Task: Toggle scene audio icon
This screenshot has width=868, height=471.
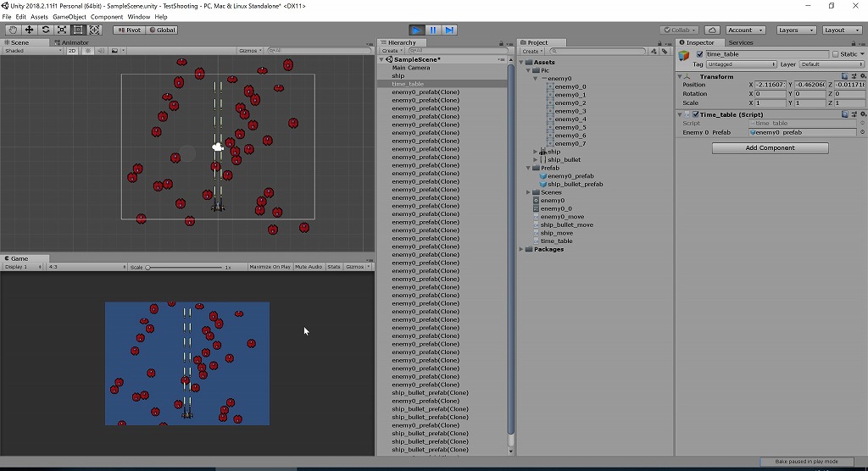Action: tap(101, 50)
